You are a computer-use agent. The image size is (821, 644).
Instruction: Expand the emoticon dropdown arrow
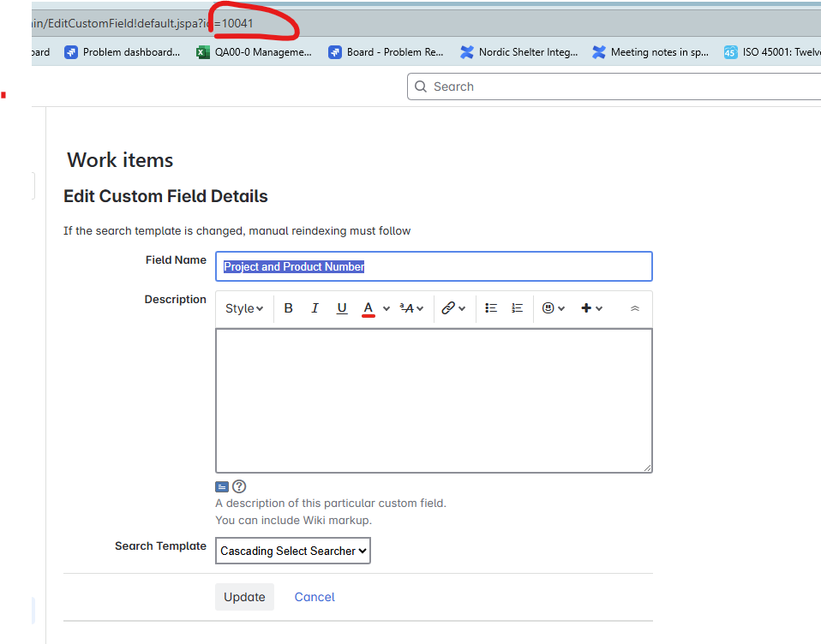pyautogui.click(x=561, y=308)
